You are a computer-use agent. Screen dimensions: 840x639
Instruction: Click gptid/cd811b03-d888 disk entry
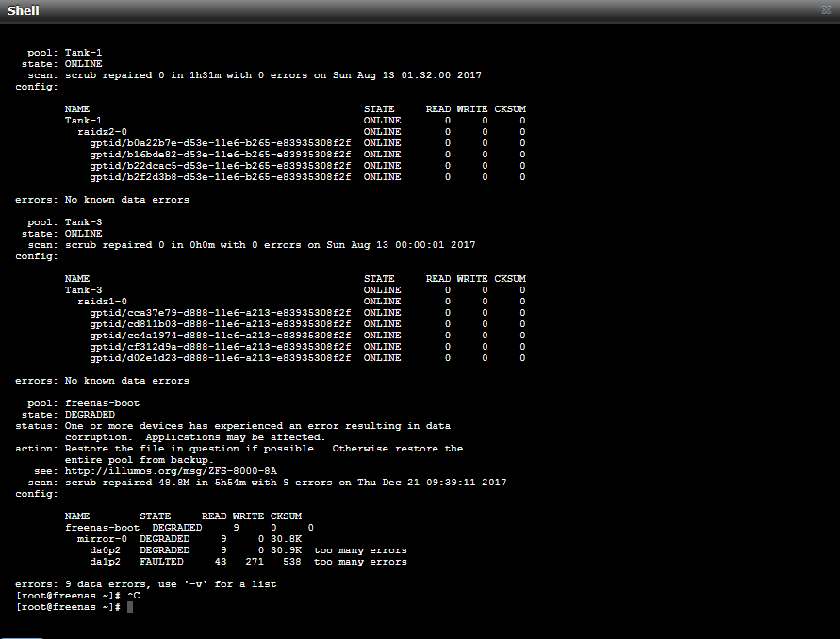(x=221, y=324)
